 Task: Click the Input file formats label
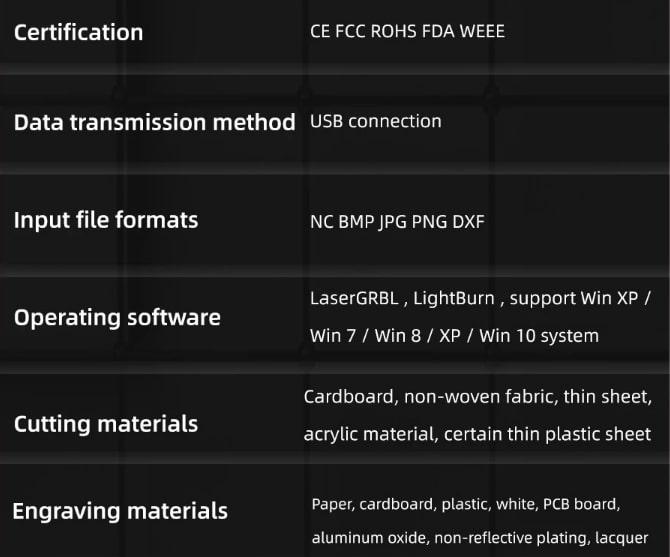pyautogui.click(x=106, y=220)
